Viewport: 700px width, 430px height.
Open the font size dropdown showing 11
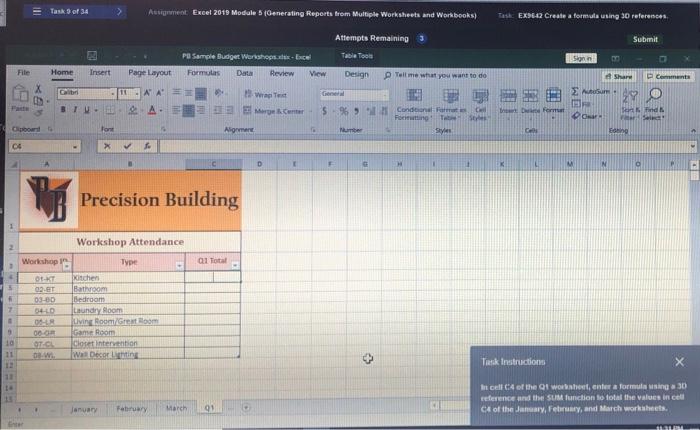pos(137,93)
